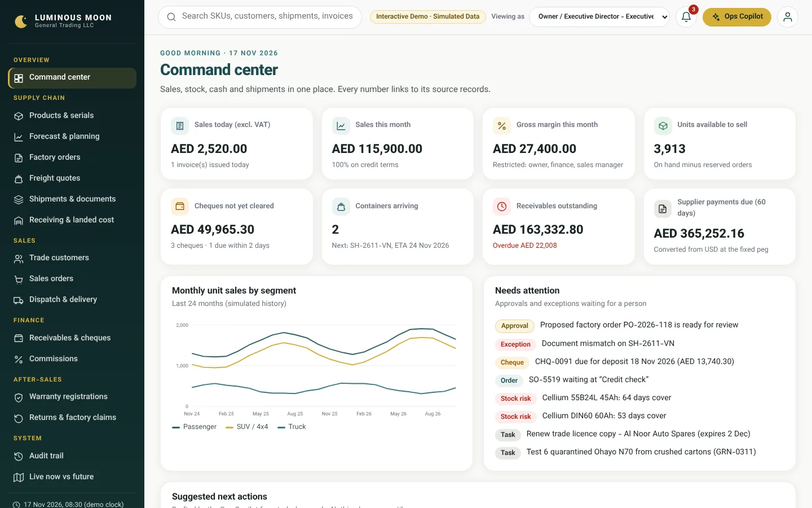This screenshot has width=812, height=508.
Task: Click the Freight quotes icon in sidebar
Action: (x=19, y=179)
